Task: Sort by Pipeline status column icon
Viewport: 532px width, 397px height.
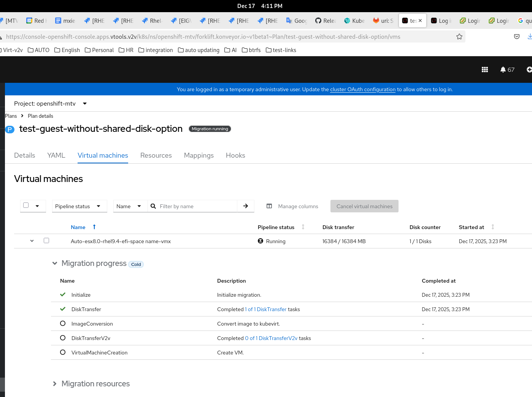Action: [x=303, y=227]
